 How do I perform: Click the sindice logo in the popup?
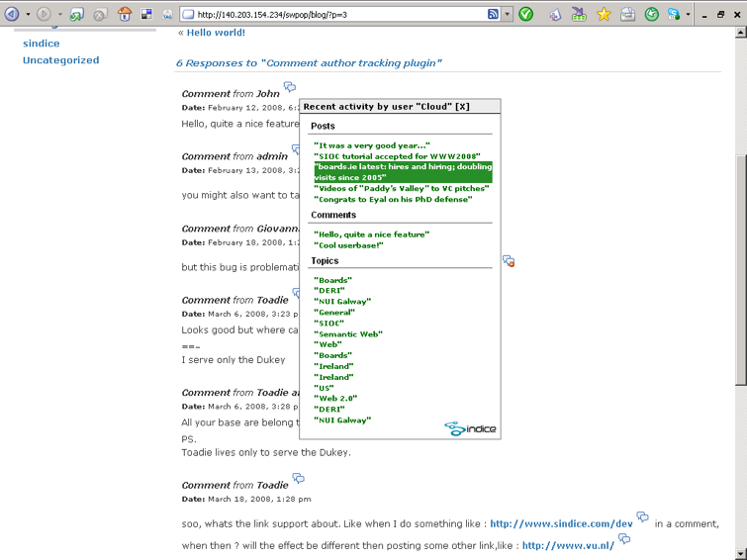470,428
